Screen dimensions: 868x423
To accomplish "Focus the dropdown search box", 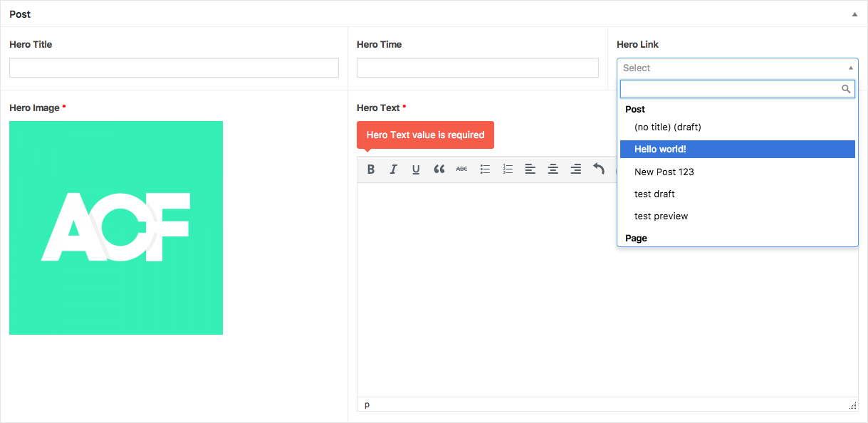I will coord(730,89).
